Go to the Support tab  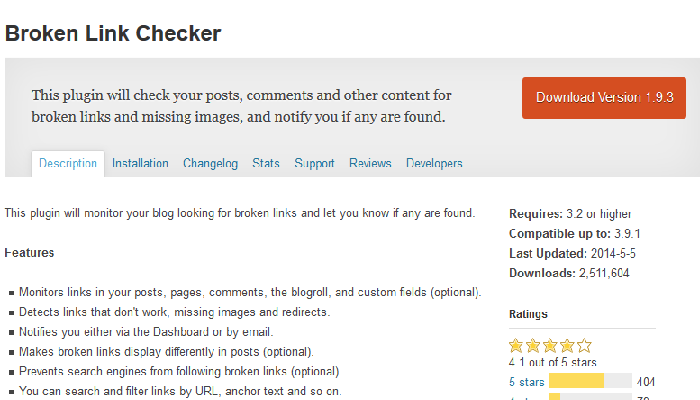tap(314, 163)
